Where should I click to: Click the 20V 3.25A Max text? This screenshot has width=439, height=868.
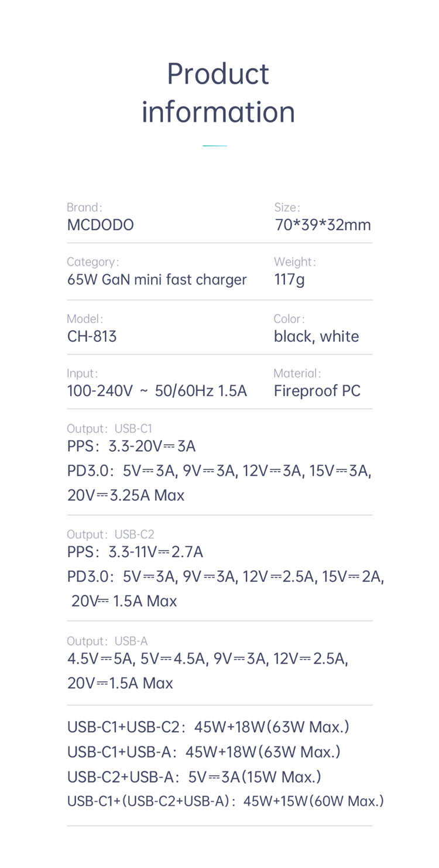click(126, 496)
